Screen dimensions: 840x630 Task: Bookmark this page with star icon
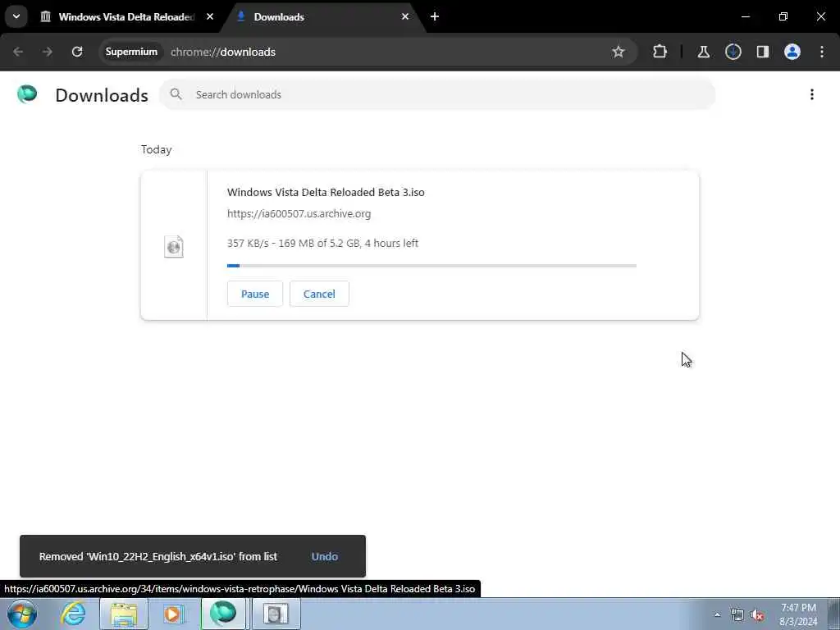(619, 52)
